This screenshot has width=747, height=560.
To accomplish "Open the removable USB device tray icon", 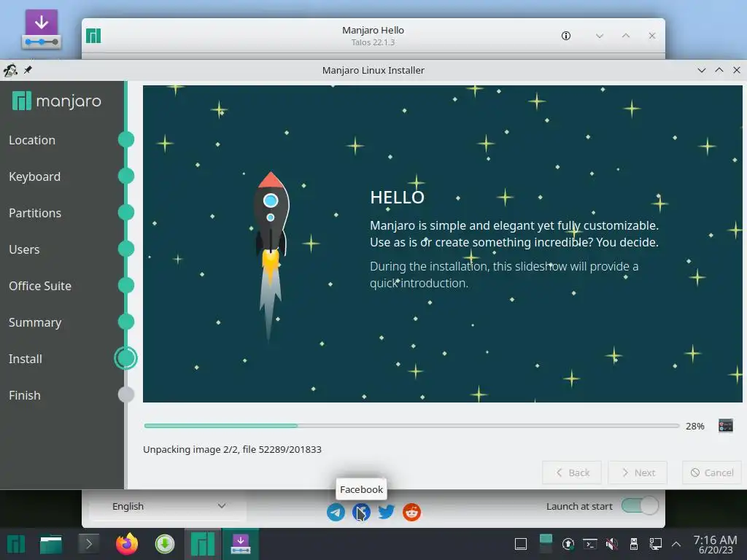I will point(634,544).
